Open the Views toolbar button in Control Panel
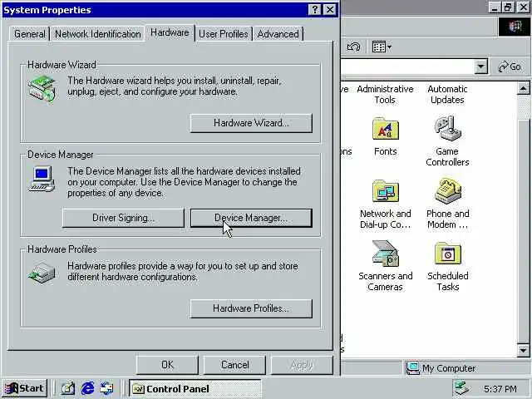 click(382, 47)
